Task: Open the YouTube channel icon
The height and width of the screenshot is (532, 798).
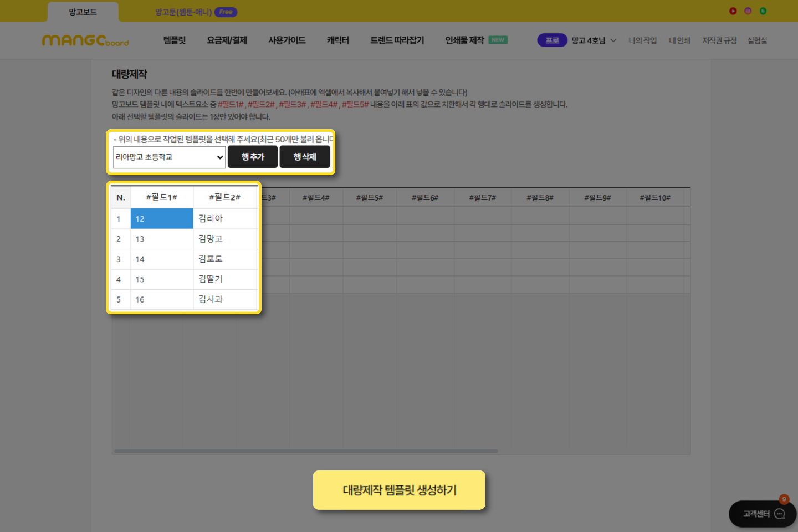Action: pyautogui.click(x=733, y=11)
